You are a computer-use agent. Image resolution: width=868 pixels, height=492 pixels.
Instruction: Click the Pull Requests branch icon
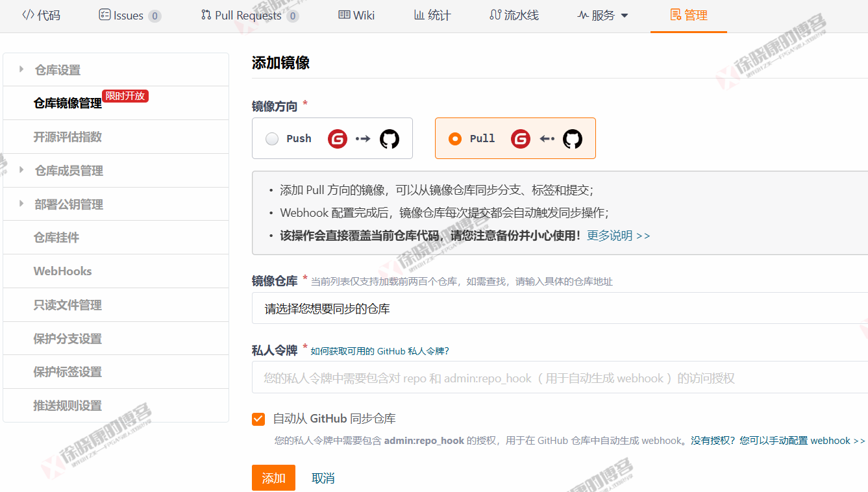(206, 15)
